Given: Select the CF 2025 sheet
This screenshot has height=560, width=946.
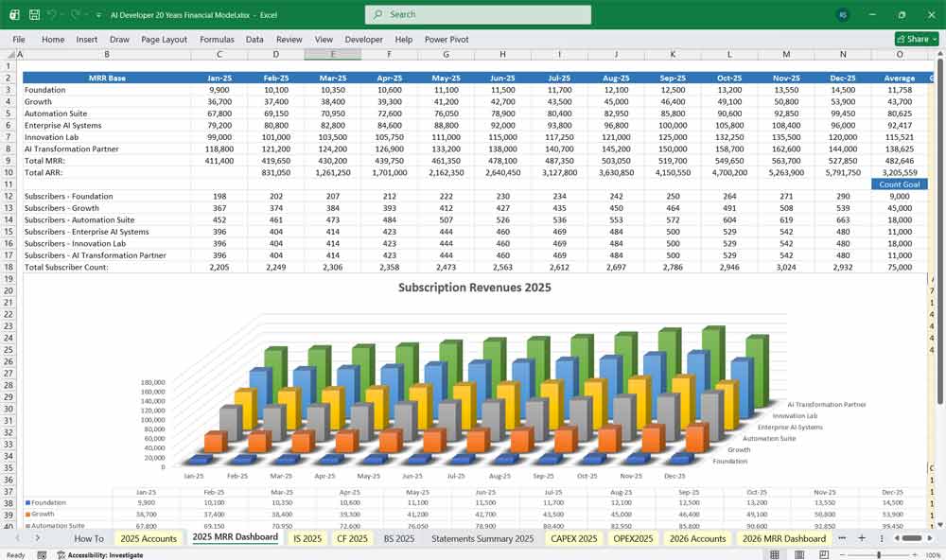Looking at the screenshot, I should (351, 538).
